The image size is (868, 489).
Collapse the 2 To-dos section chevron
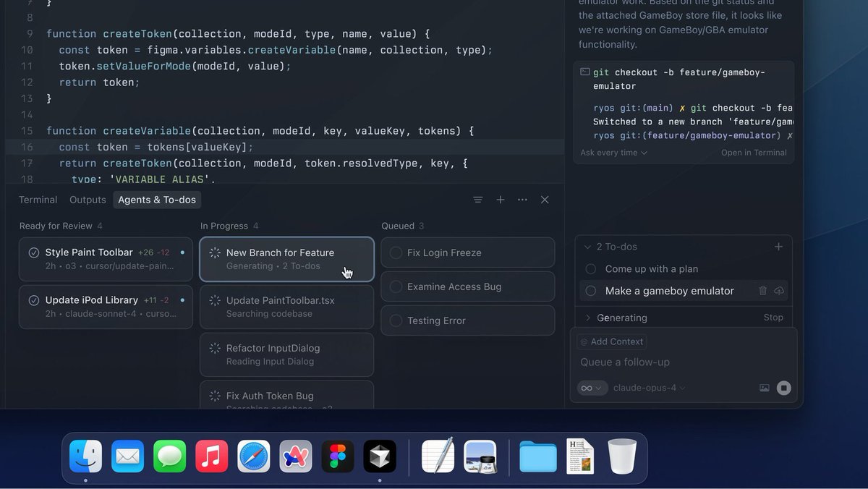[587, 247]
